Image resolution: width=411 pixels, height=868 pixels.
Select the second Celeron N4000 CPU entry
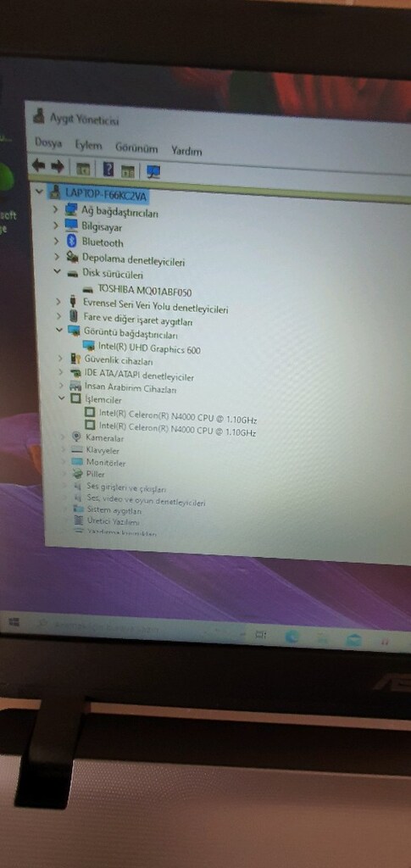(x=178, y=430)
